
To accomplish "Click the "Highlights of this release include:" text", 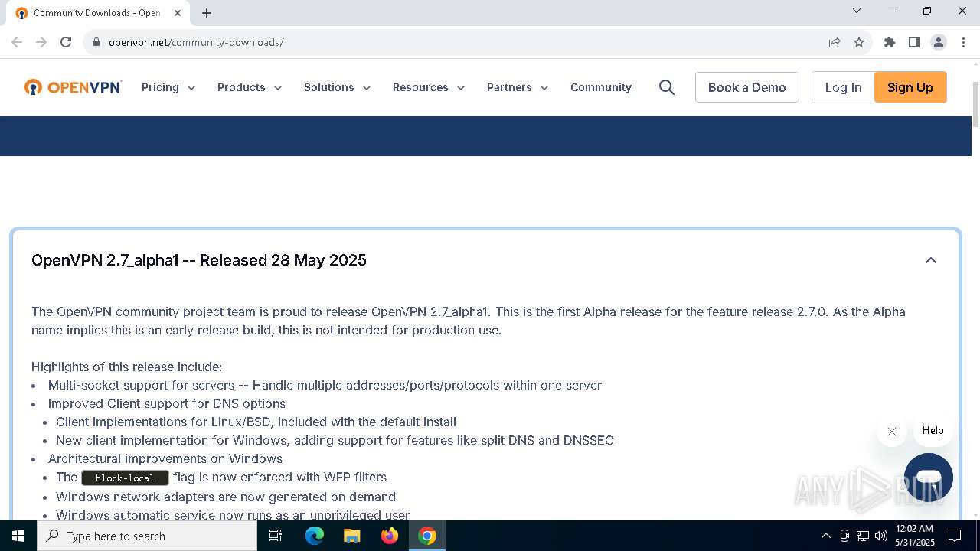I will point(127,367).
